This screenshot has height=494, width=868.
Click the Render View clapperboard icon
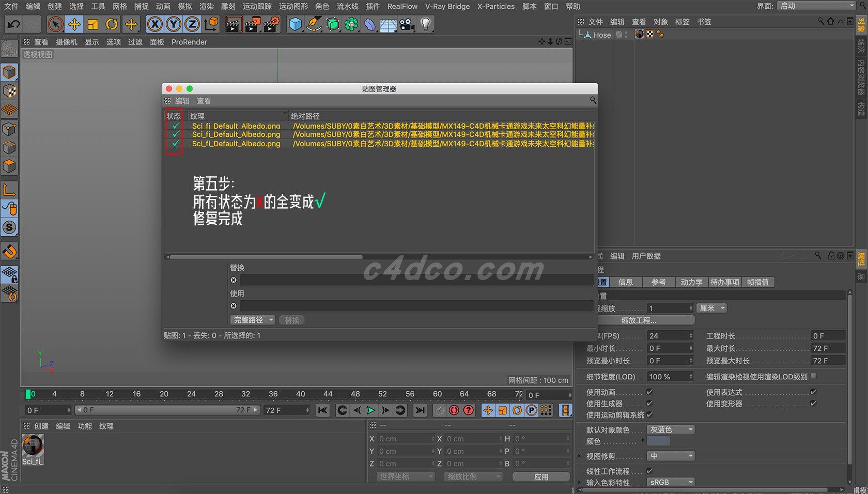click(234, 24)
